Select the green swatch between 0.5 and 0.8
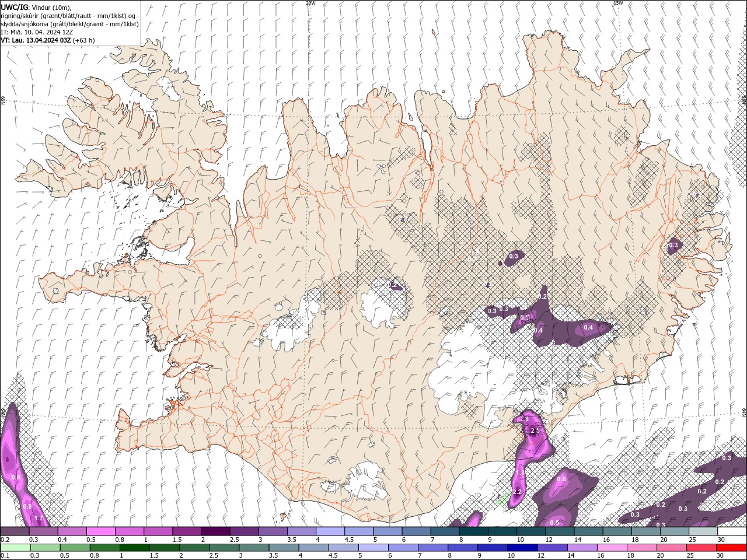 (x=75, y=548)
